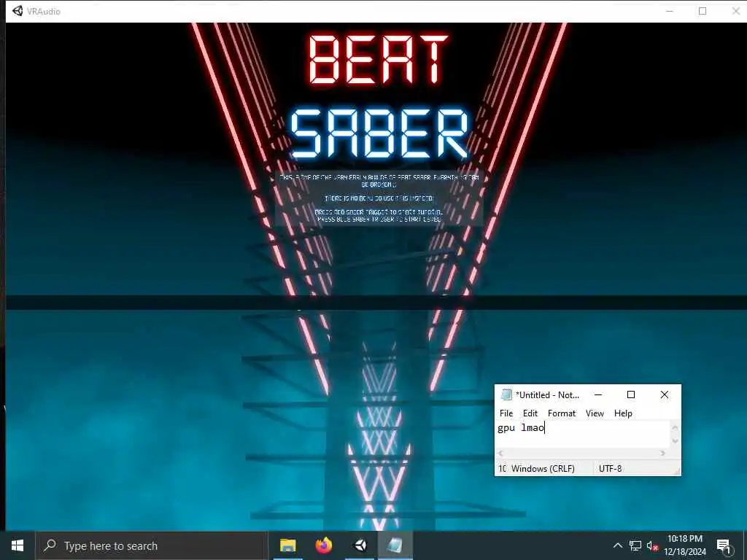Click Notepad's vertical scrollbar down arrow
The height and width of the screenshot is (560, 747).
pyautogui.click(x=675, y=441)
